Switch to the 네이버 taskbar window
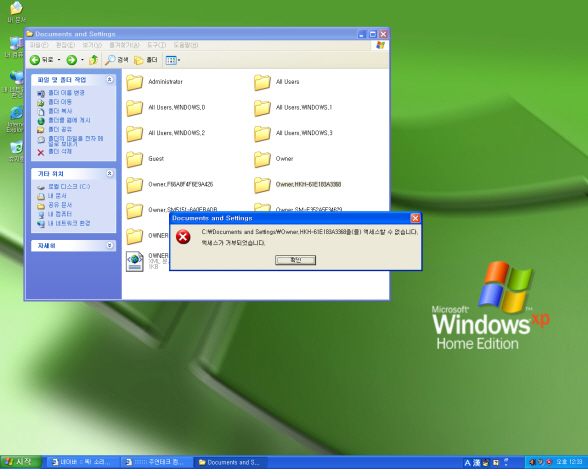This screenshot has width=588, height=469. (83, 462)
